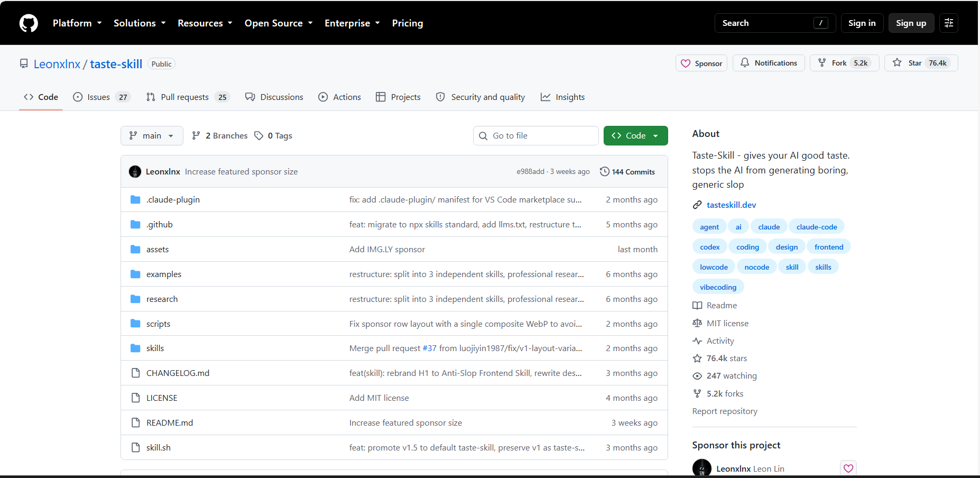Open commit e988add link
Image resolution: width=980 pixels, height=478 pixels.
(x=530, y=171)
